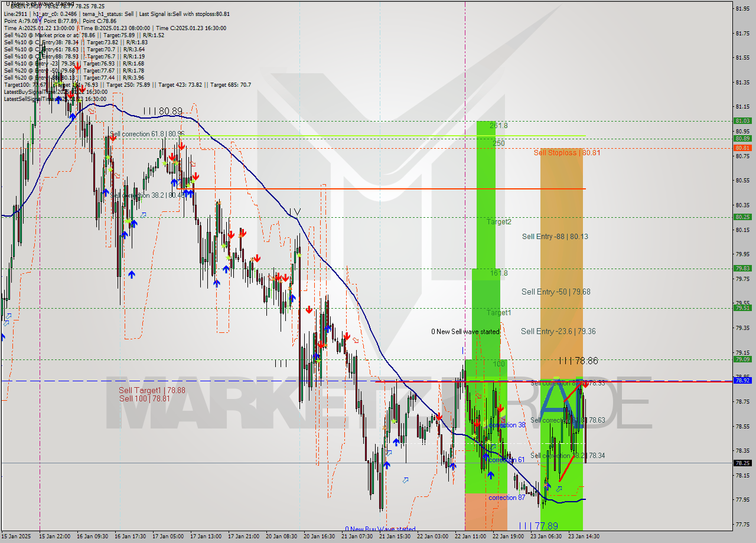Click the 'Sell %10 @ C_Entry61: 78.63' line
Image resolution: width=756 pixels, height=543 pixels.
76,50
